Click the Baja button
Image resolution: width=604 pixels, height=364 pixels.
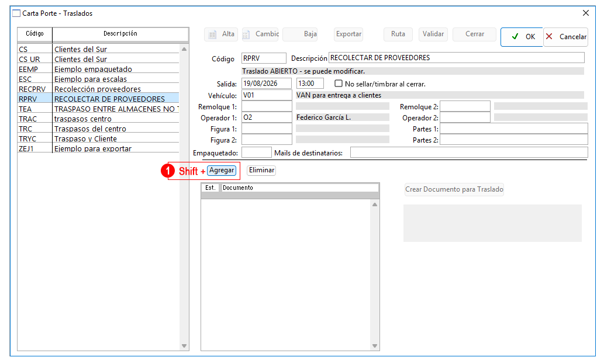(x=300, y=34)
